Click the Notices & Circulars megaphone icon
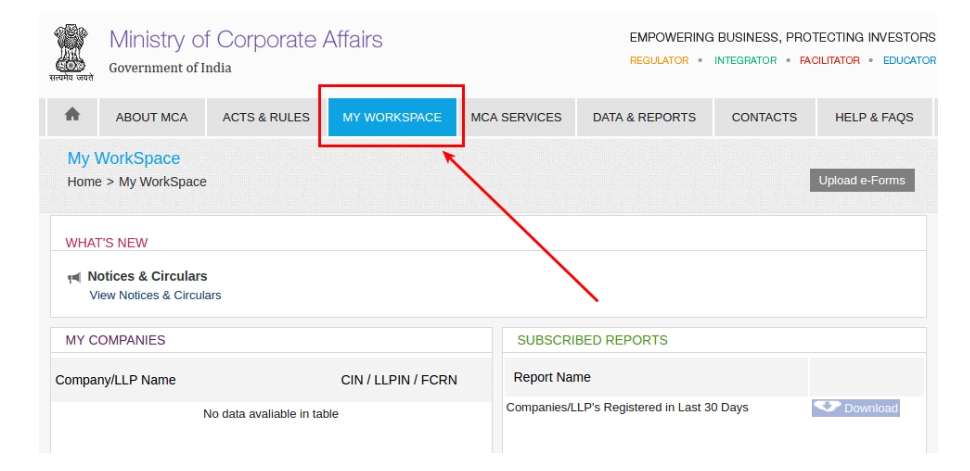This screenshot has width=970, height=471. 74,278
